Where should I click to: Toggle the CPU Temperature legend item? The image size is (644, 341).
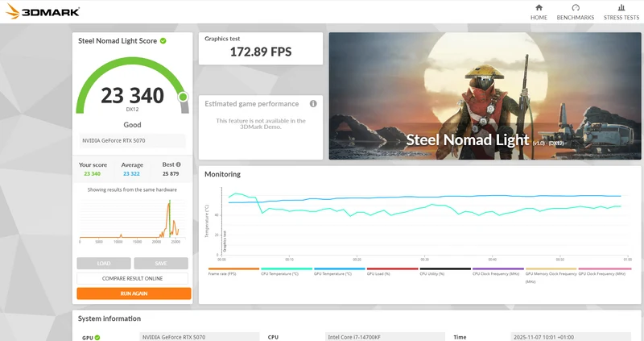click(x=287, y=272)
